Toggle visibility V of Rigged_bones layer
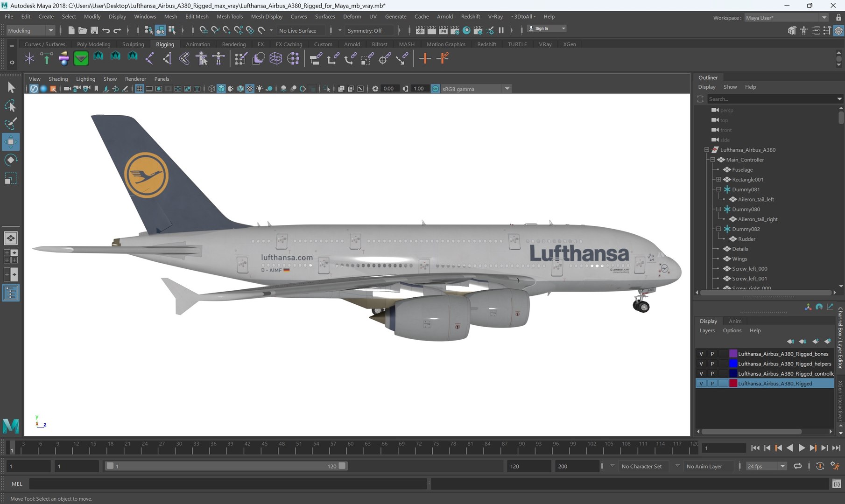This screenshot has width=845, height=504. (701, 354)
